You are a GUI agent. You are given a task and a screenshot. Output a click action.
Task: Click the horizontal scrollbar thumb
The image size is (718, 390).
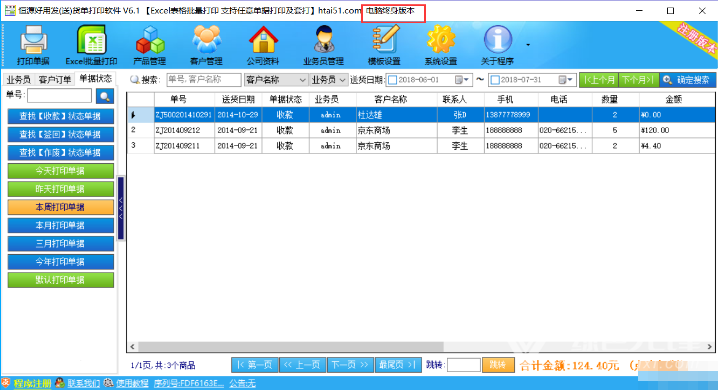[291, 347]
